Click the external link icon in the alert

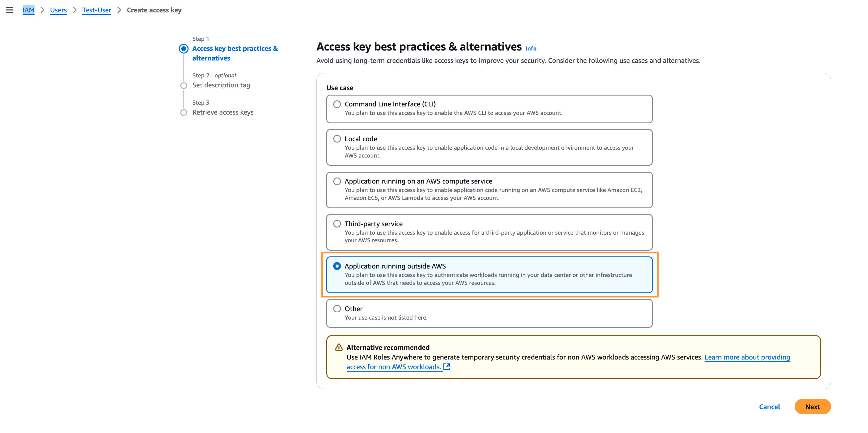pyautogui.click(x=447, y=367)
